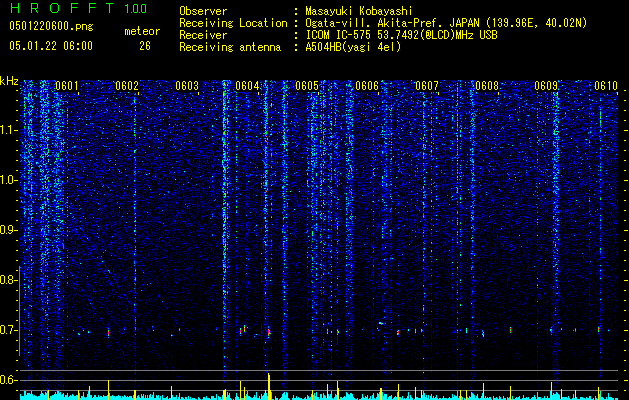This screenshot has width=629, height=400.
Task: Click the Observer field label
Action: [203, 11]
